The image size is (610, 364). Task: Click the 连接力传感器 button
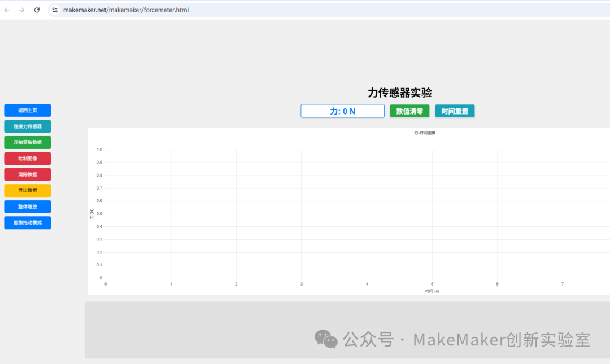28,126
